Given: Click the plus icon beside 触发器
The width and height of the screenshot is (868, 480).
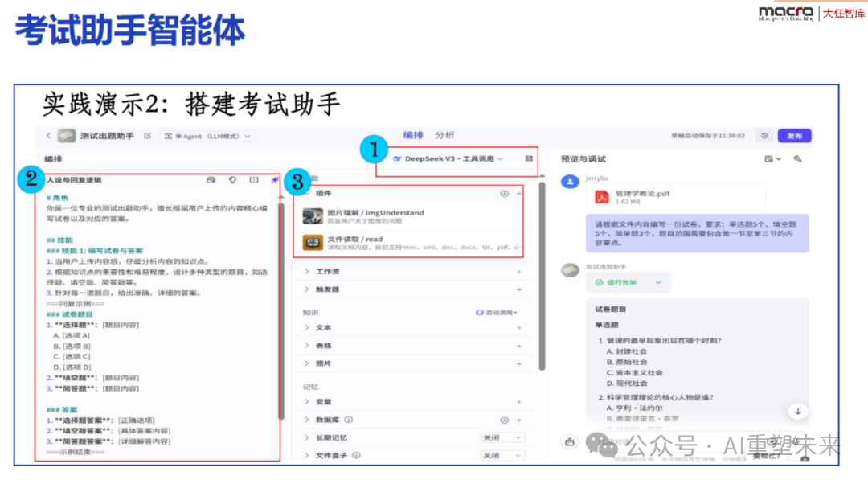Looking at the screenshot, I should coord(518,289).
